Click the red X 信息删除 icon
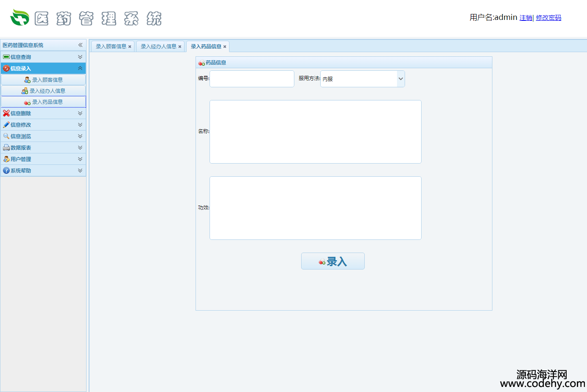 (x=6, y=113)
